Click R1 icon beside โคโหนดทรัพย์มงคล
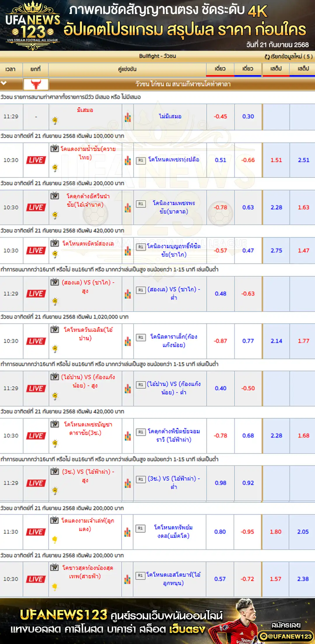The height and width of the screenshot is (644, 315). [x=141, y=528]
